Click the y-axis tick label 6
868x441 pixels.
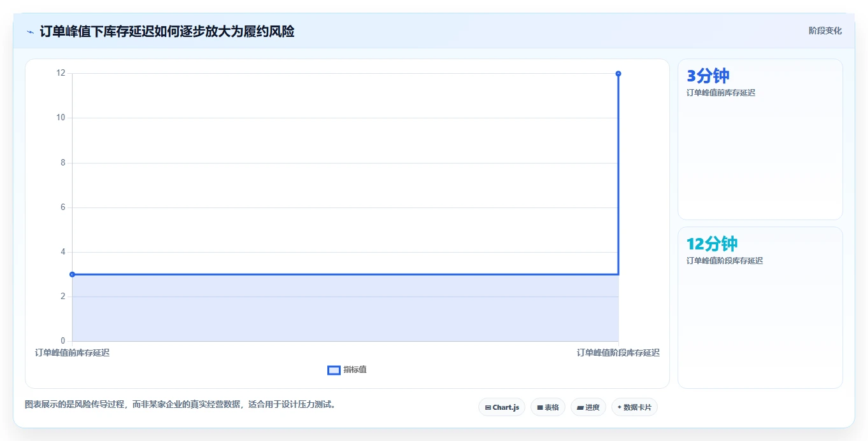click(x=63, y=207)
